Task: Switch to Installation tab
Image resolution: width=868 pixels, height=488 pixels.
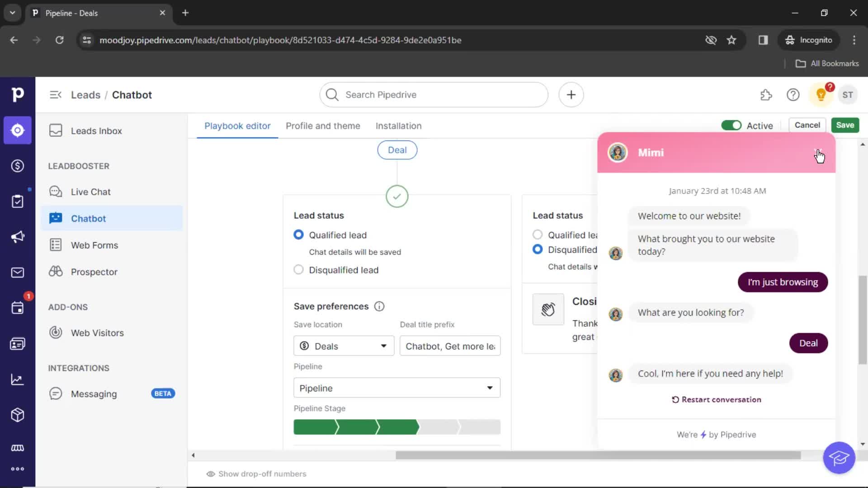Action: point(398,126)
